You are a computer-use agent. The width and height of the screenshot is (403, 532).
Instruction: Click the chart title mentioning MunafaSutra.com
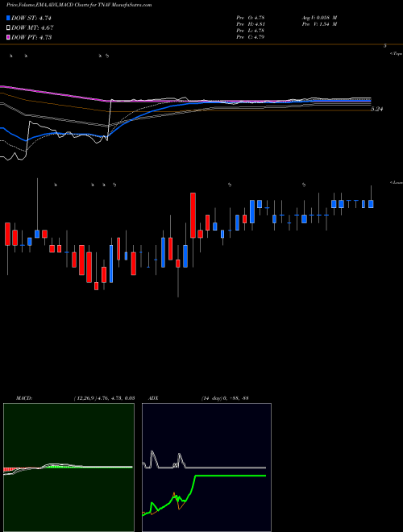[79, 5]
